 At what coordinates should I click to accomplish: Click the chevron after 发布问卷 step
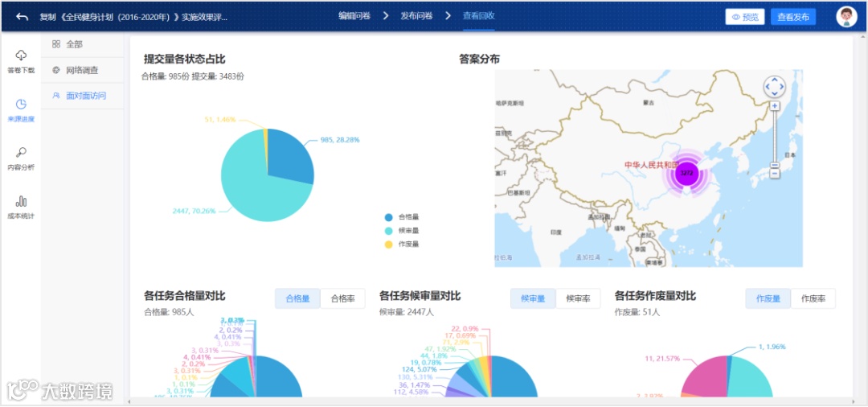click(x=448, y=16)
